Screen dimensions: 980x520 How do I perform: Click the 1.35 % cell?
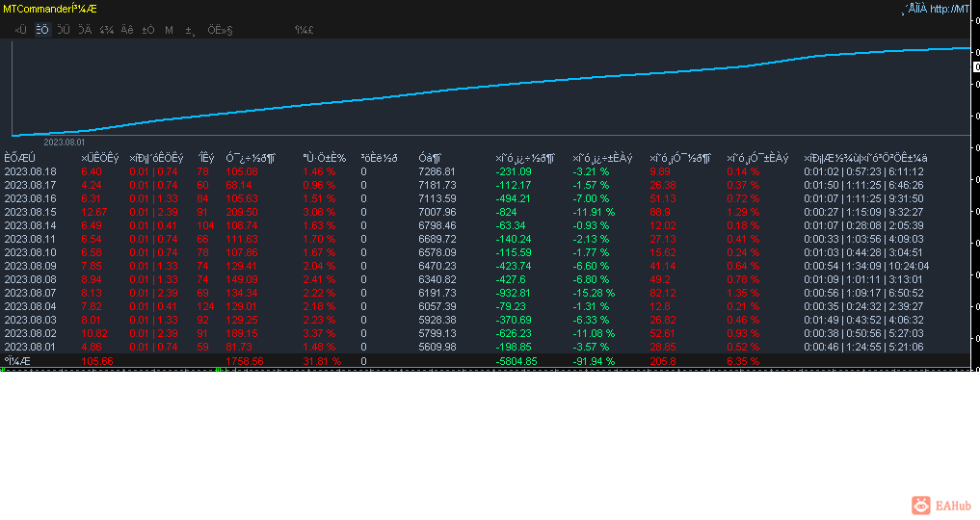click(x=743, y=293)
